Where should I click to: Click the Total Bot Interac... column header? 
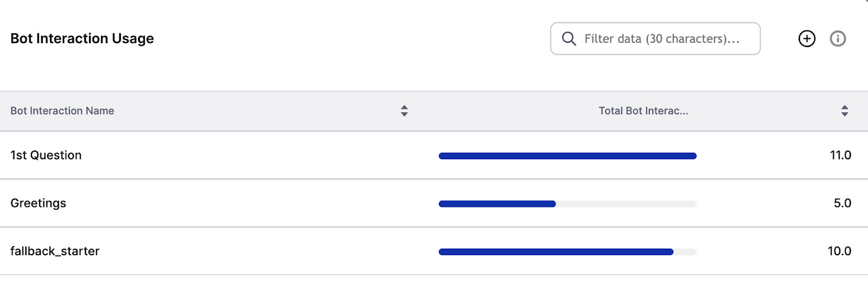[x=643, y=110]
